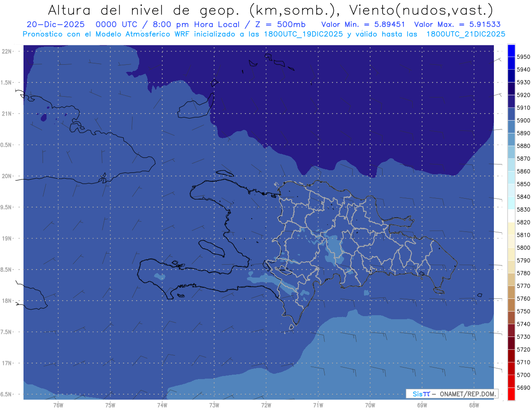This screenshot has height=411, width=532.
Task: Click the '5830' color scale value
Action: point(524,209)
